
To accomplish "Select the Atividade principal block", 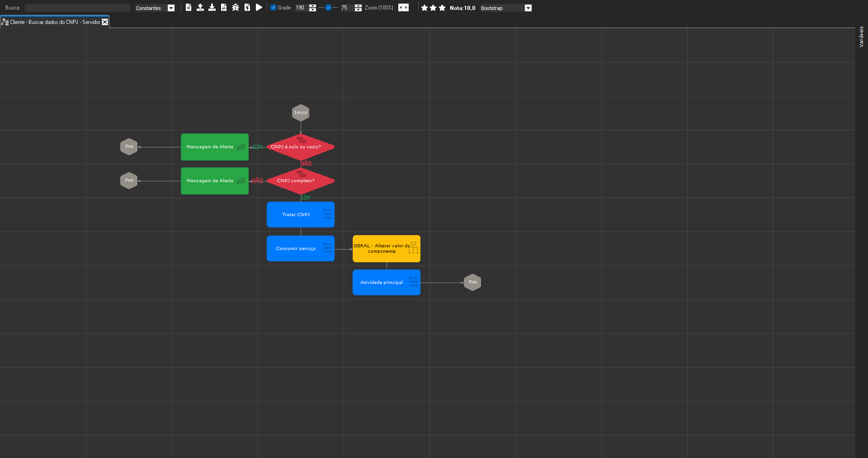I will point(387,282).
